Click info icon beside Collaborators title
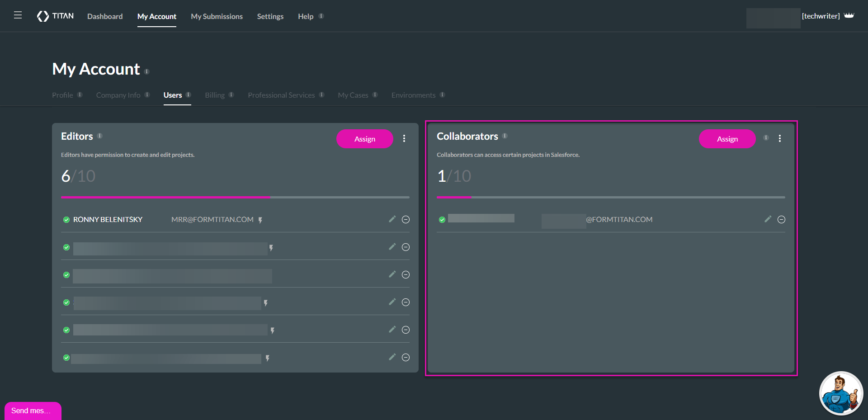This screenshot has width=868, height=420. pyautogui.click(x=505, y=136)
